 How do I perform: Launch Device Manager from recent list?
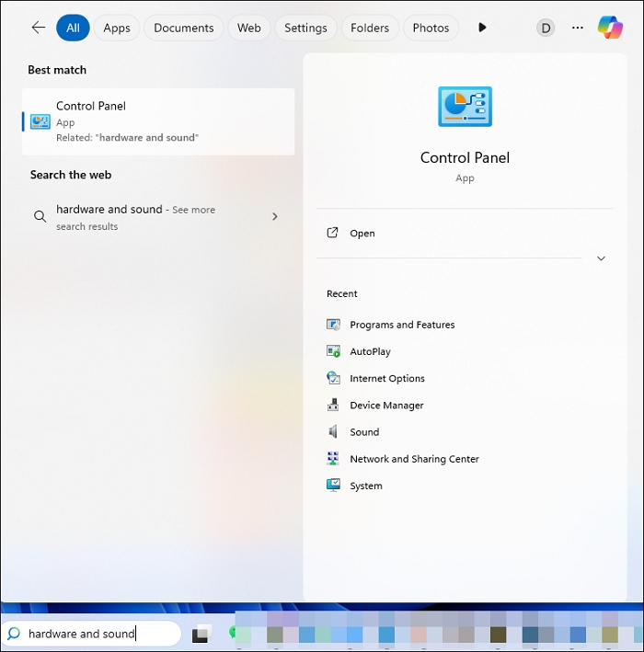[x=386, y=405]
